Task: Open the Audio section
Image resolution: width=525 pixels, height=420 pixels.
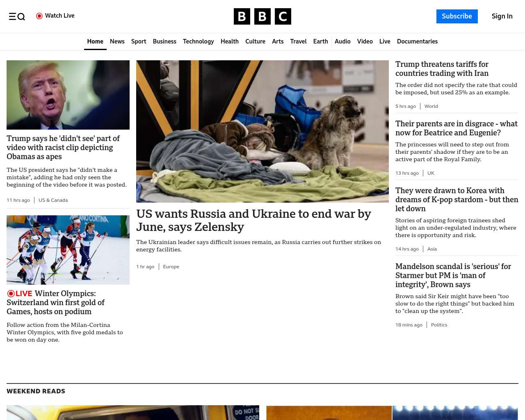Action: (x=342, y=41)
